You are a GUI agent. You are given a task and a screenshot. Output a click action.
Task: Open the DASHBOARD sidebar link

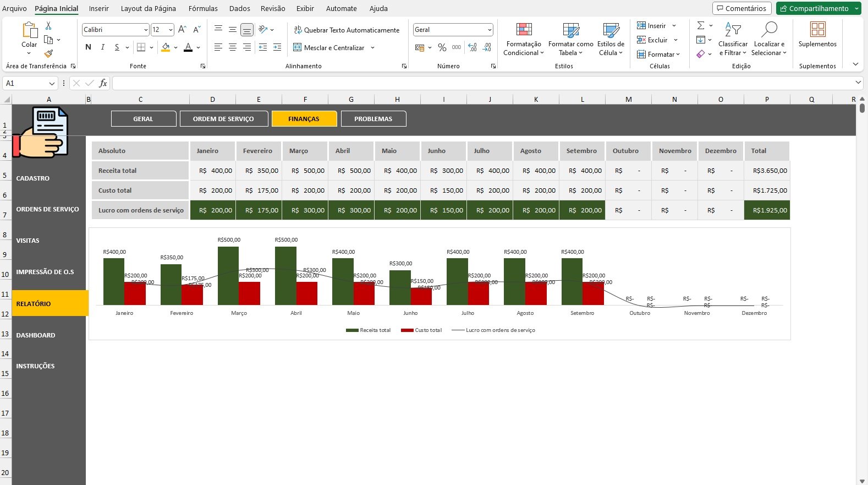[x=36, y=335]
